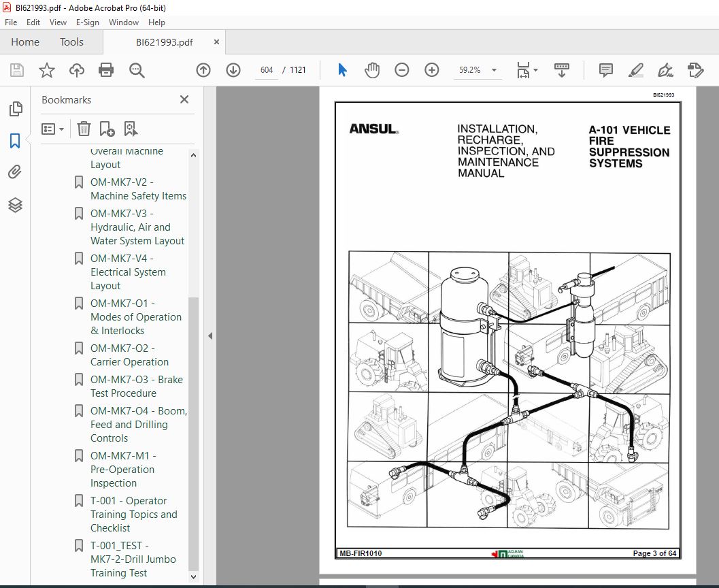
Task: Open the File menu
Action: click(x=11, y=22)
